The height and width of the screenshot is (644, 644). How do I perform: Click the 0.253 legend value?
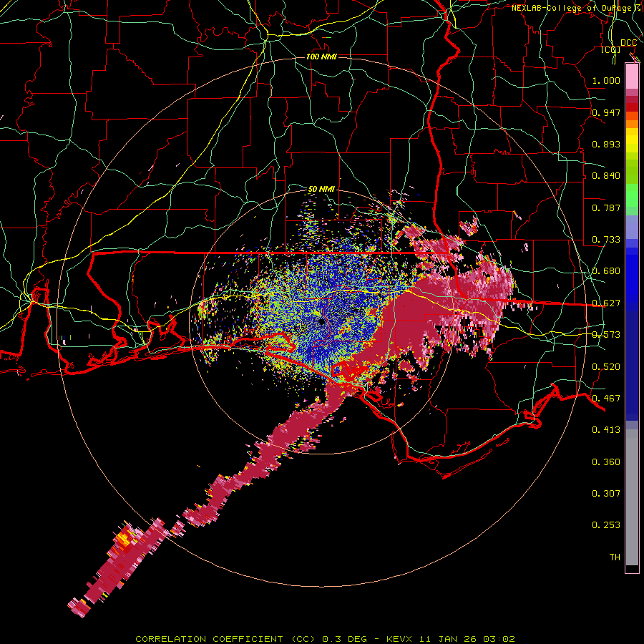pos(606,525)
